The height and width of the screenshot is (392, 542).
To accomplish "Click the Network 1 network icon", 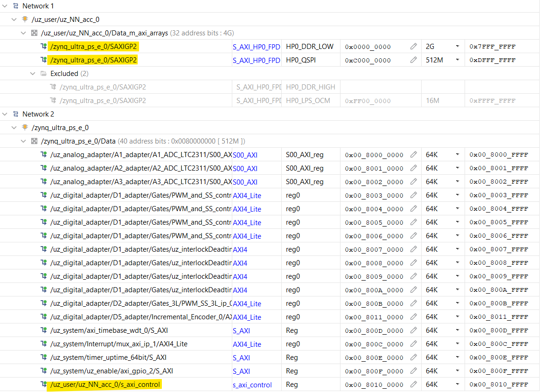I will point(15,6).
